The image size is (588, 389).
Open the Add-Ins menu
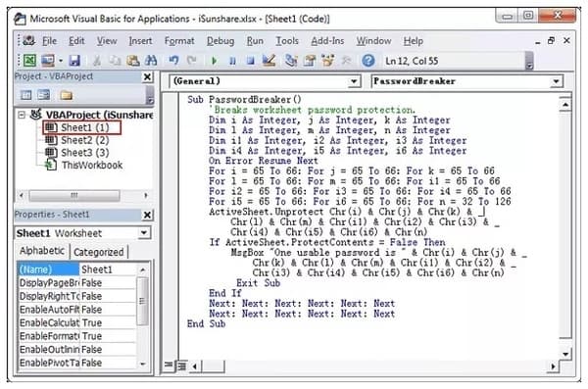[x=327, y=41]
